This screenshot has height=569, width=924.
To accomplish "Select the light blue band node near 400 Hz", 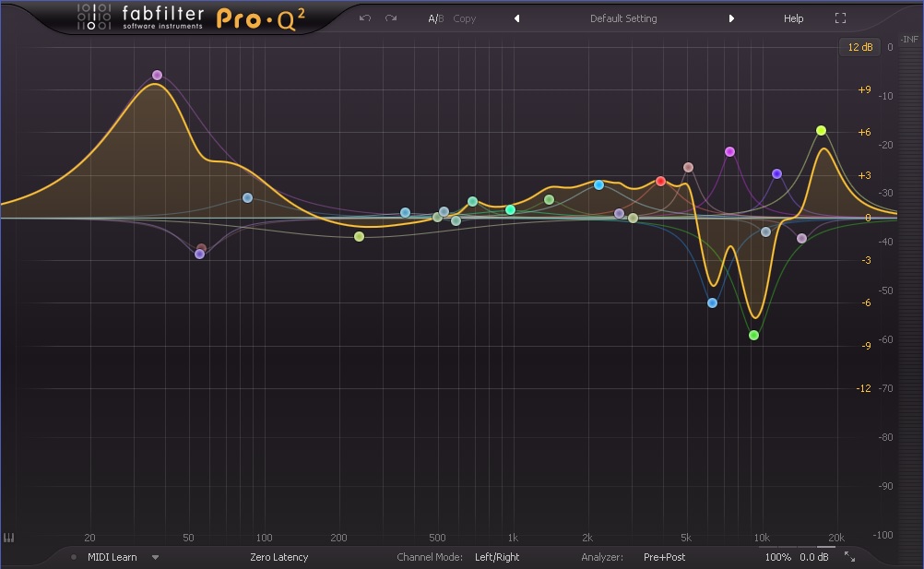I will click(405, 213).
